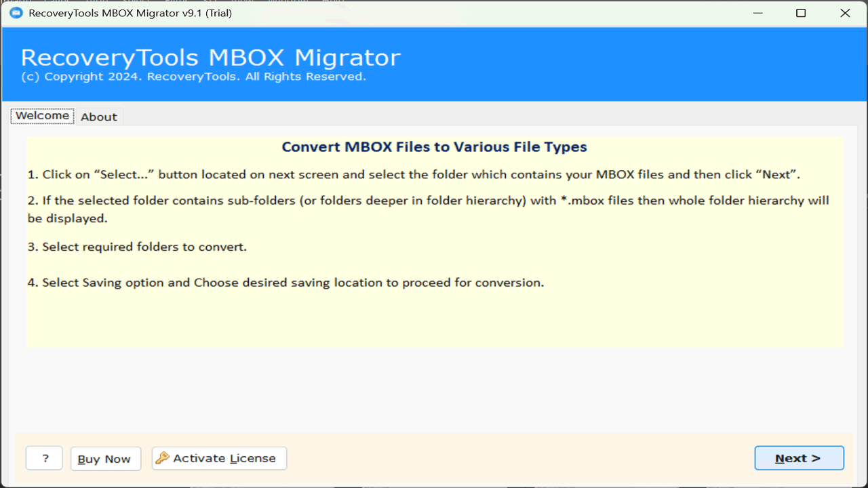Click the window title text v9.1 (Trial)

pos(130,13)
